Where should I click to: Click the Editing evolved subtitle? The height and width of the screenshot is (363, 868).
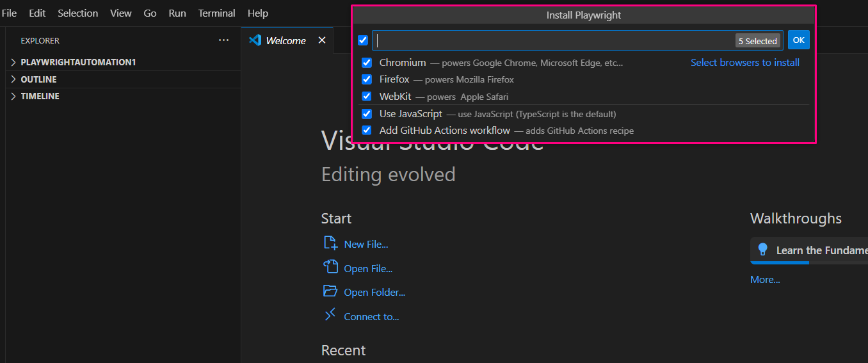389,174
